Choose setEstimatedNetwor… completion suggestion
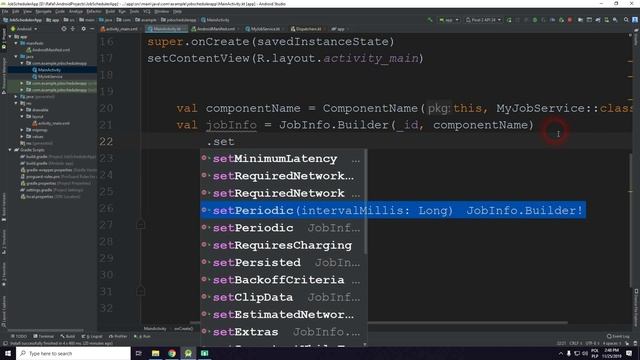 284,314
